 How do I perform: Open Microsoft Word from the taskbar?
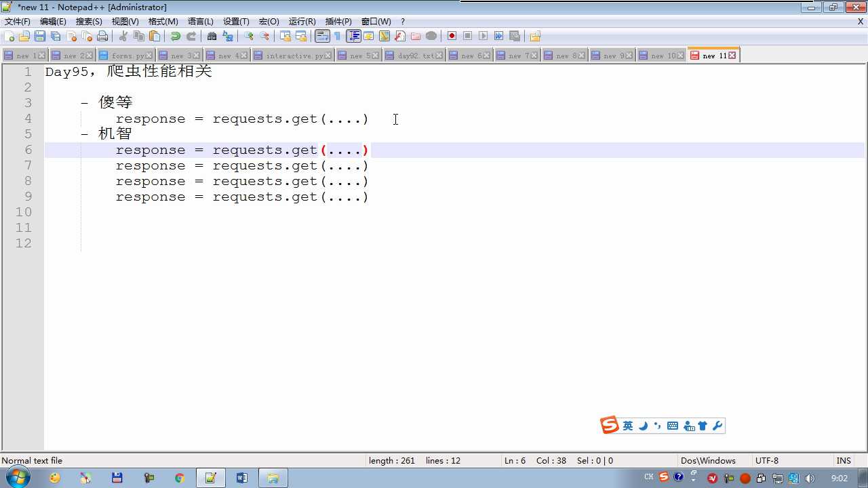(241, 478)
